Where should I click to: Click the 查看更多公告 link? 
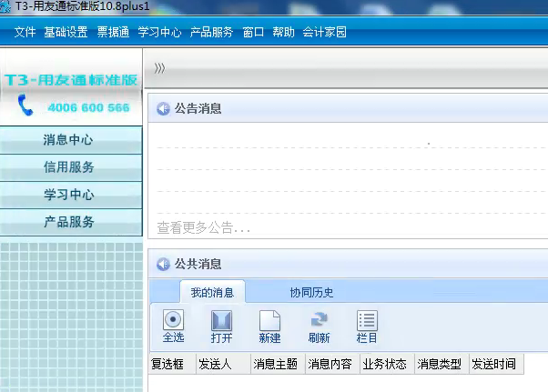click(x=203, y=227)
